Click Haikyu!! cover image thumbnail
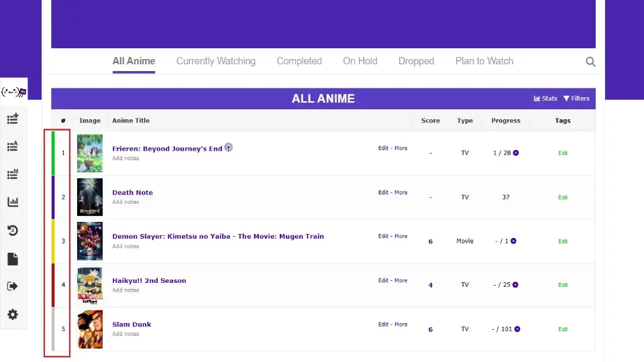Image resolution: width=644 pixels, height=362 pixels. [x=90, y=286]
